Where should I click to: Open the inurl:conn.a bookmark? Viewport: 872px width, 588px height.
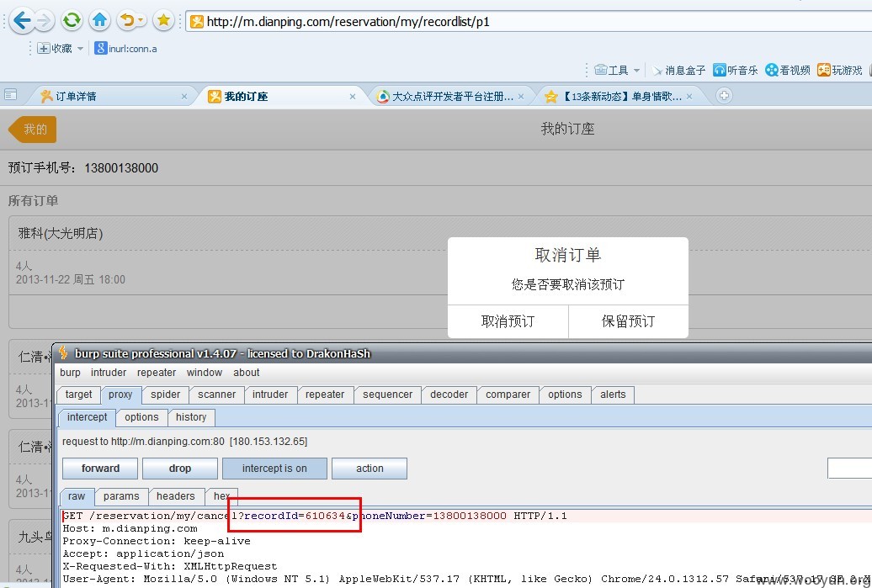coord(125,49)
